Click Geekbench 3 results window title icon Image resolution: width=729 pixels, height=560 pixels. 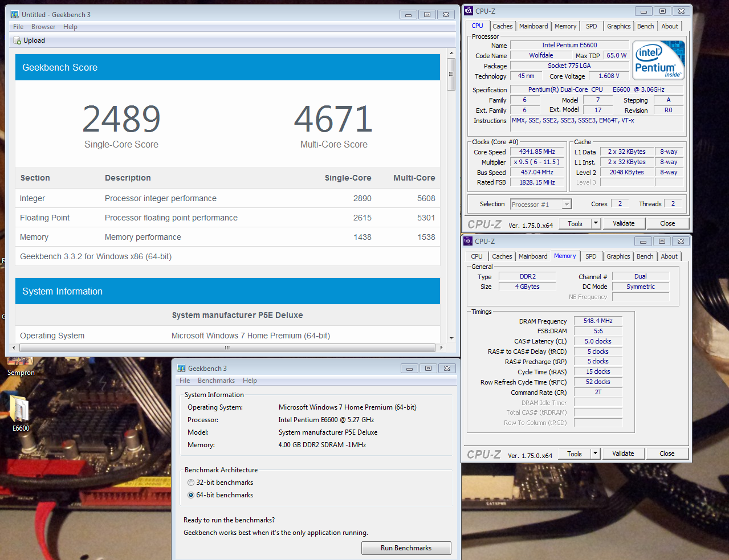pyautogui.click(x=15, y=14)
